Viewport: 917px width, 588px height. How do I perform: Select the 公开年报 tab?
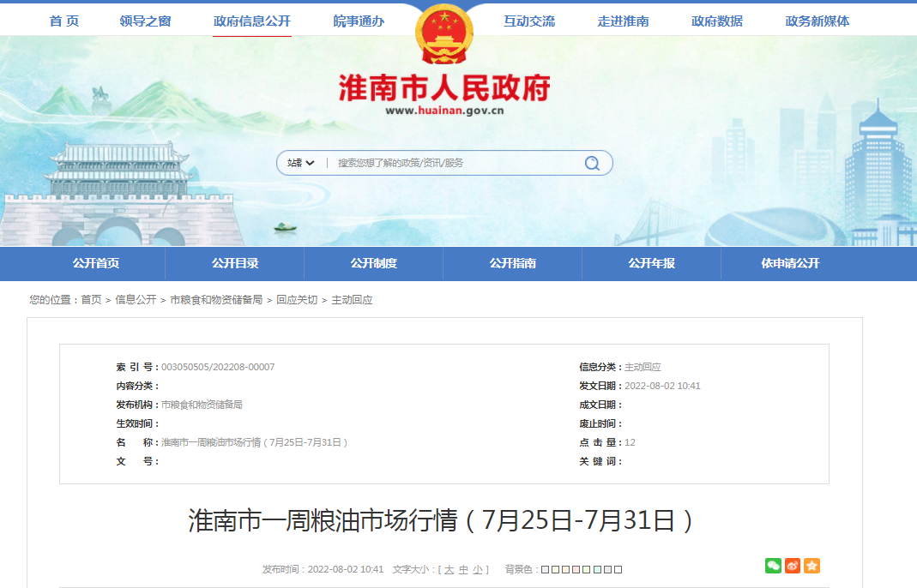coord(650,263)
